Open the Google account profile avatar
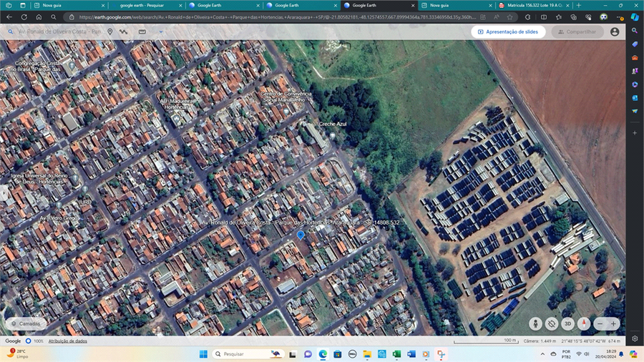644x362 pixels. pos(615,31)
